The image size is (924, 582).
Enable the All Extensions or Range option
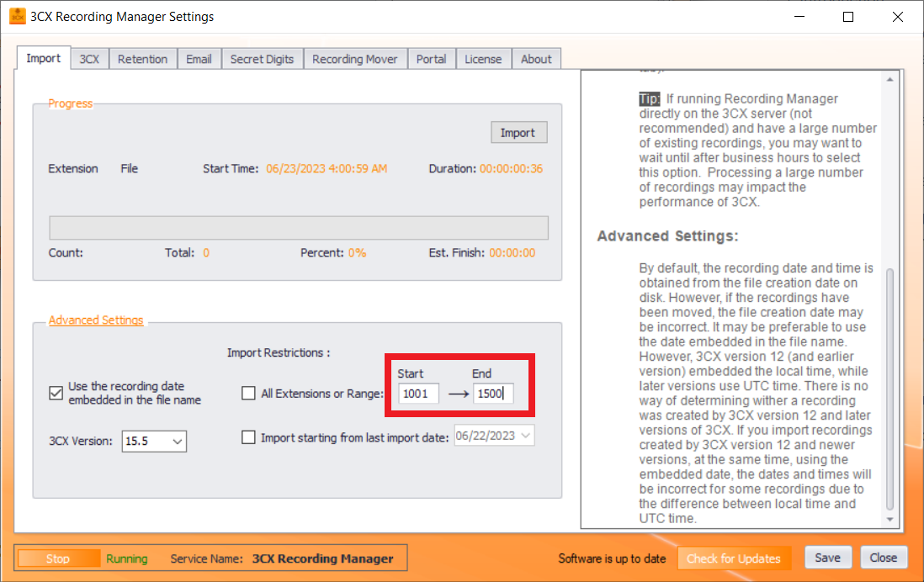(x=248, y=393)
